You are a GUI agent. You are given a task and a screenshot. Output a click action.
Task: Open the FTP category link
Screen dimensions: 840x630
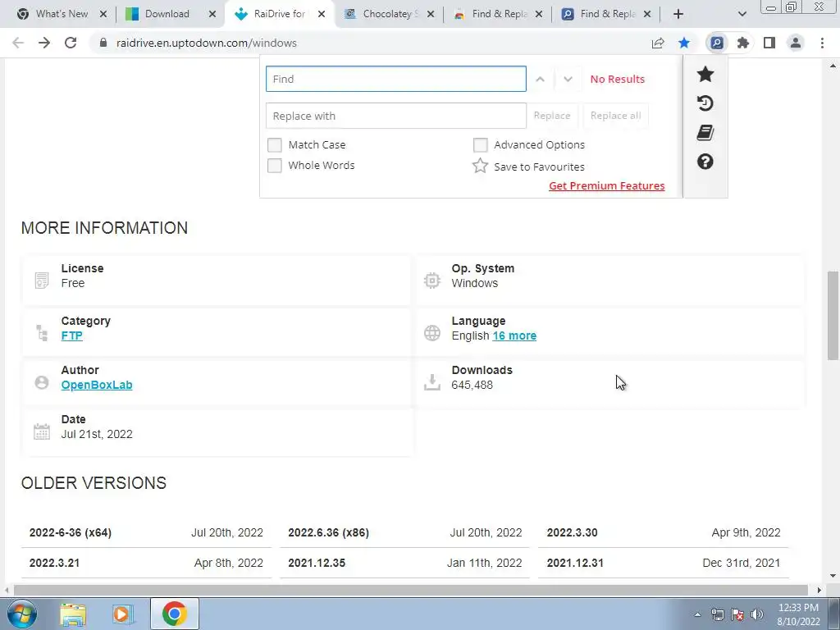point(72,336)
